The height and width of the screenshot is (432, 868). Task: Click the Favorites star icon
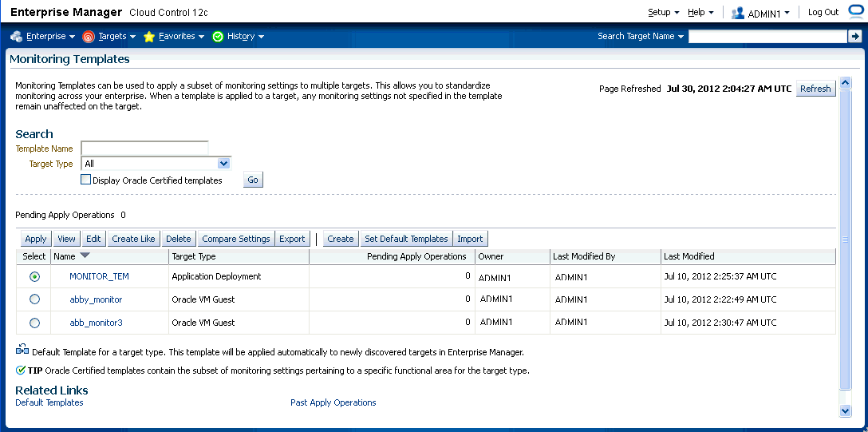(x=149, y=37)
